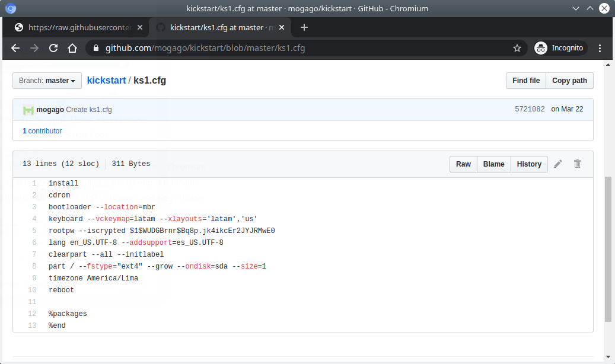The height and width of the screenshot is (364, 615).
Task: Click the title bar down-chevron button
Action: click(x=576, y=8)
